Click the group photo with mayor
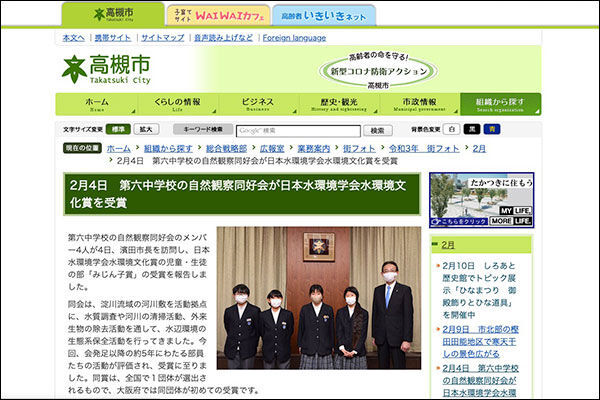 click(319, 298)
